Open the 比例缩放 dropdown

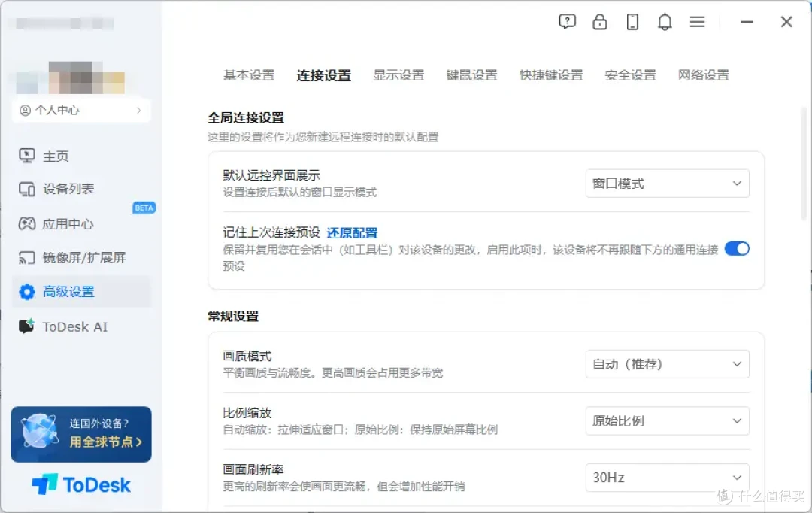point(667,420)
